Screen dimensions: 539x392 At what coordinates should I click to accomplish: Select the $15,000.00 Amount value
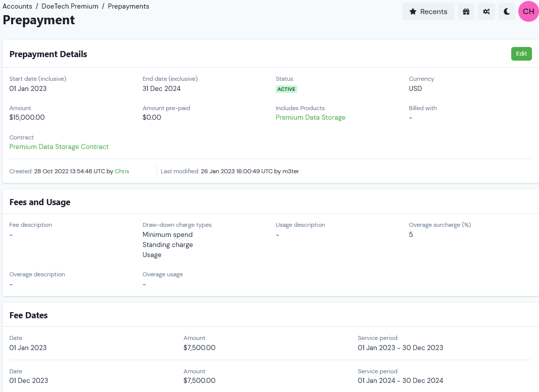27,117
